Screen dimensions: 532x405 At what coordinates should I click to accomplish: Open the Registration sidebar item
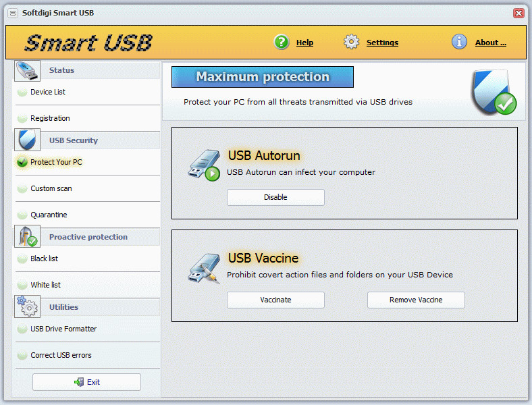point(50,118)
